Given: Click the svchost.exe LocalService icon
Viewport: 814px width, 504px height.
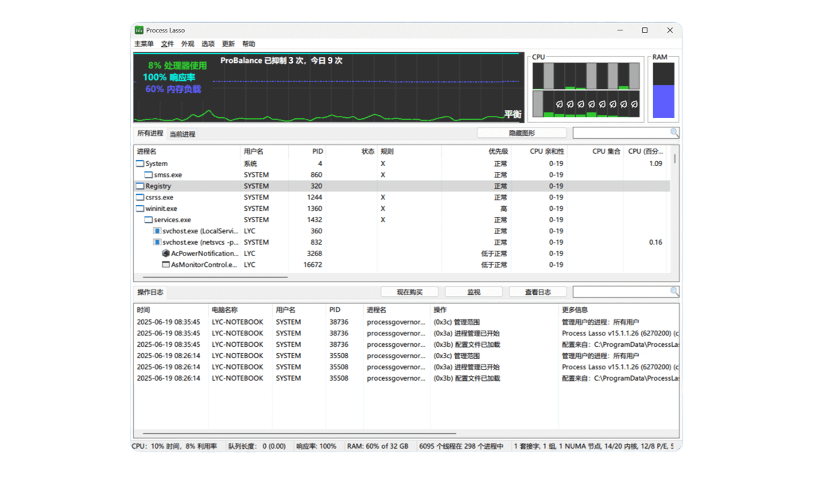Looking at the screenshot, I should [157, 231].
